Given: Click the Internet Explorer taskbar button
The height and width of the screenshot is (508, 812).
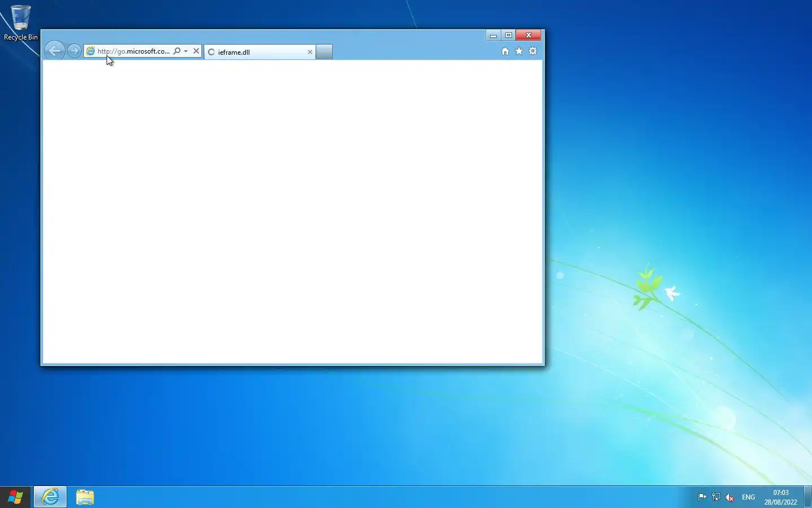Looking at the screenshot, I should coord(50,497).
